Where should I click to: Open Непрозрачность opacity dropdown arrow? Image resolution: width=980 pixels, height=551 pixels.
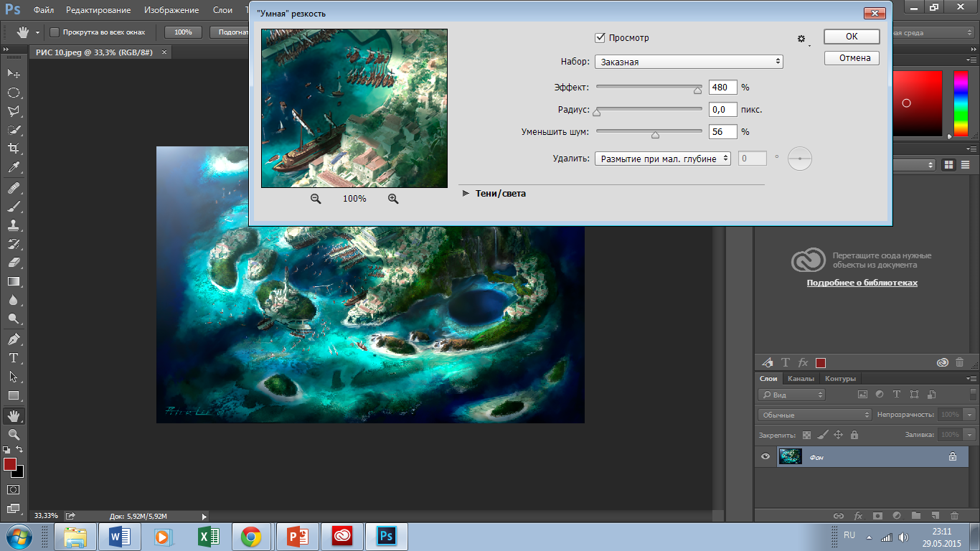pos(970,415)
